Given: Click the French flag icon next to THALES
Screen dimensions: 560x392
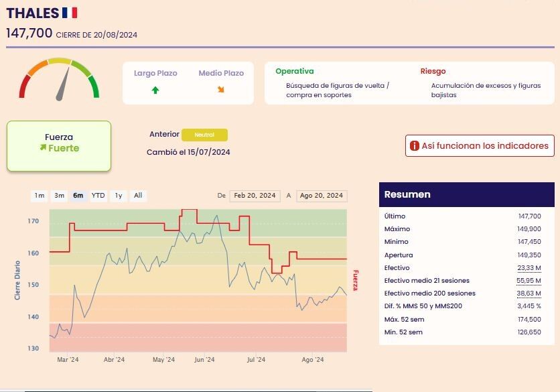Looking at the screenshot, I should [70, 13].
